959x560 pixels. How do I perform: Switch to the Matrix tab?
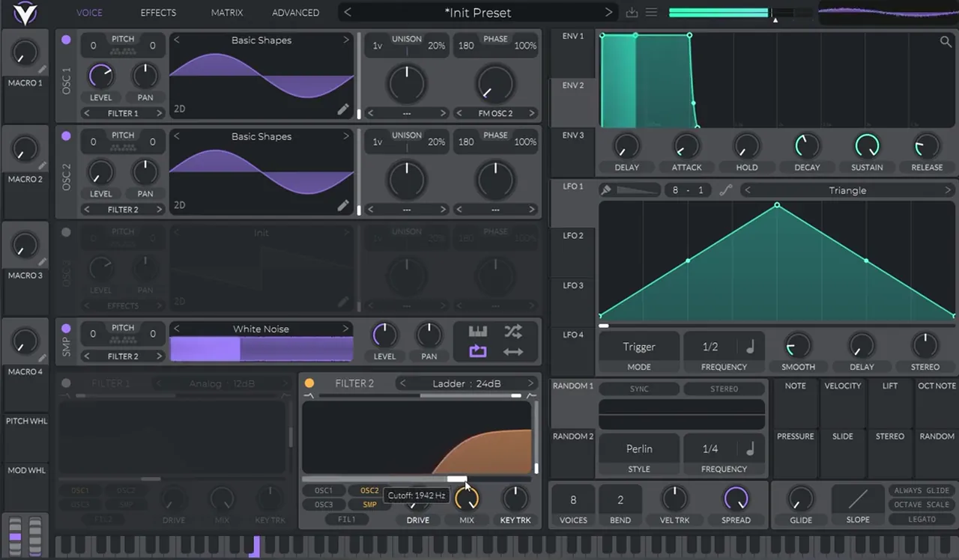tap(227, 13)
